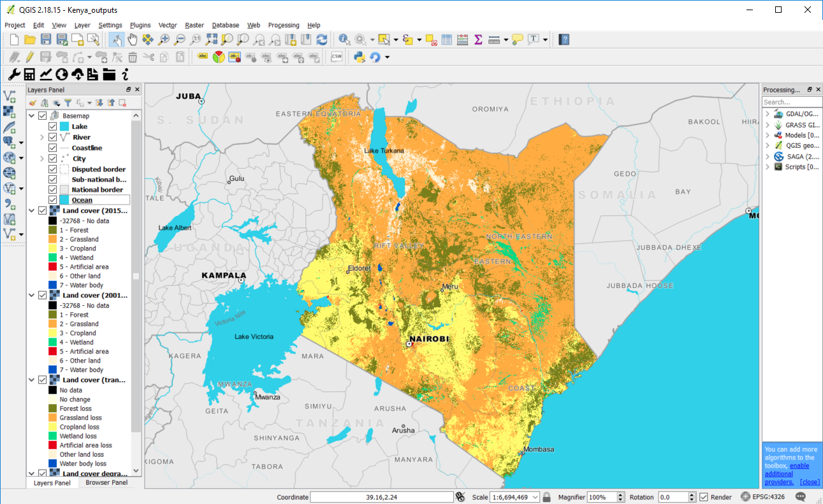
Task: Select the Pan Map tool
Action: pyautogui.click(x=131, y=40)
